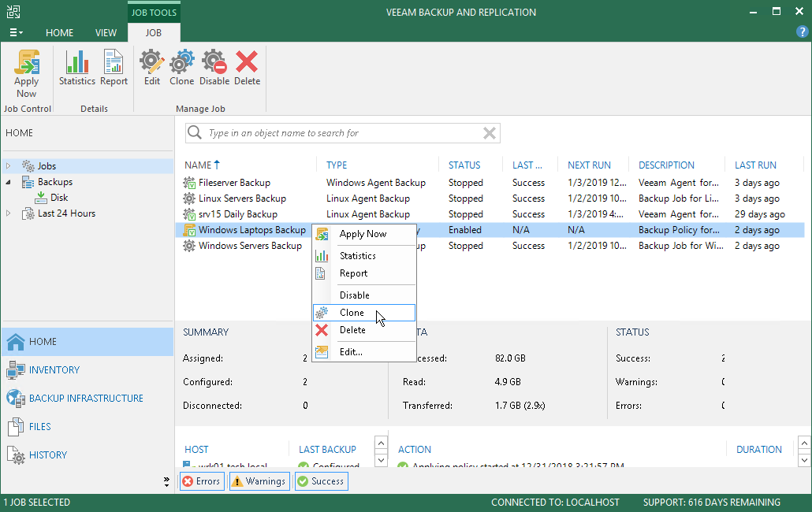Select the JOB ribbon tab
Image resolution: width=812 pixels, height=512 pixels.
(x=153, y=32)
